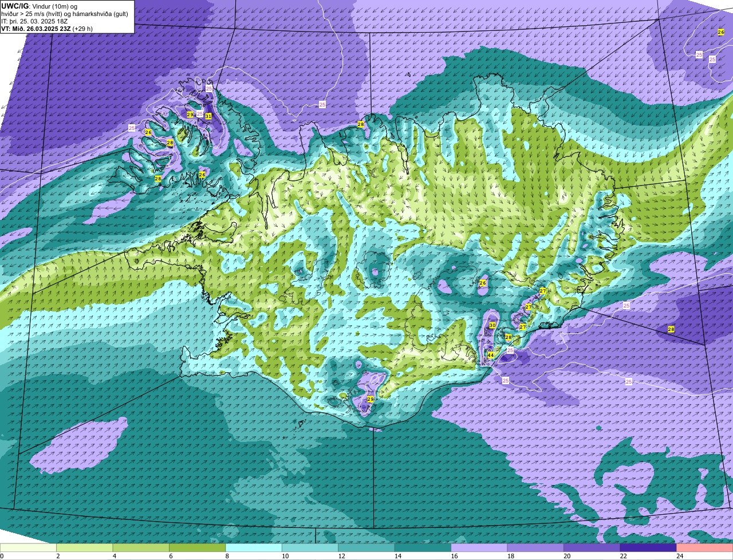The width and height of the screenshot is (733, 560).
Task: Click the pink above-24 m/s legend swatch
Action: [705, 547]
